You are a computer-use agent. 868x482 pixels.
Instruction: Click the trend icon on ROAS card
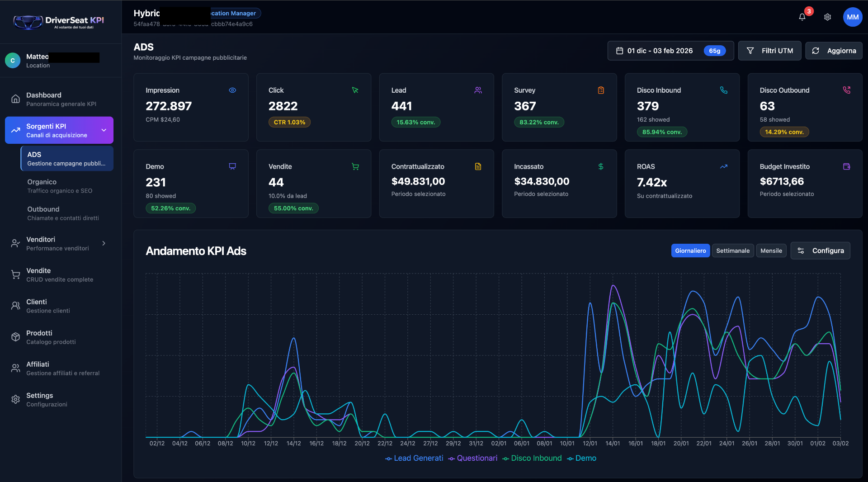tap(724, 166)
